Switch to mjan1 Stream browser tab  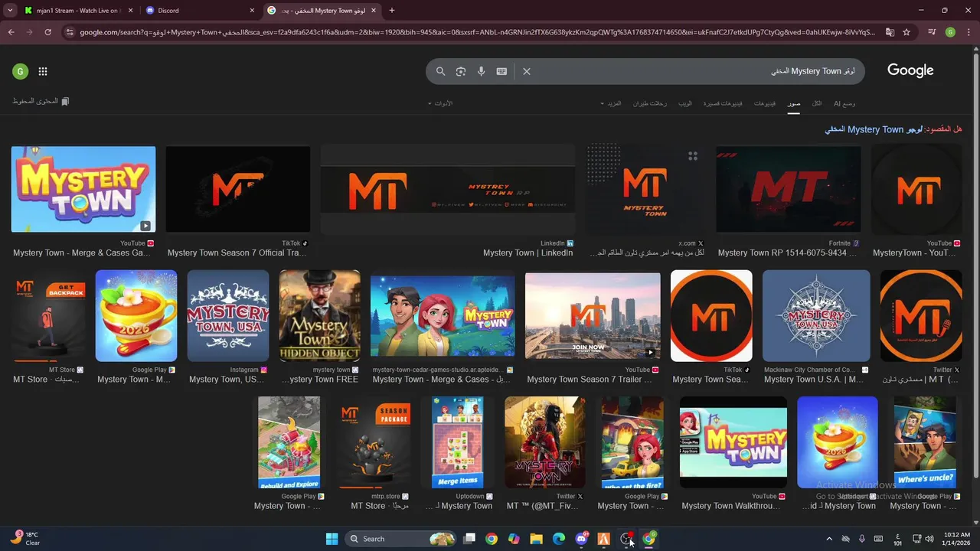[x=79, y=11]
